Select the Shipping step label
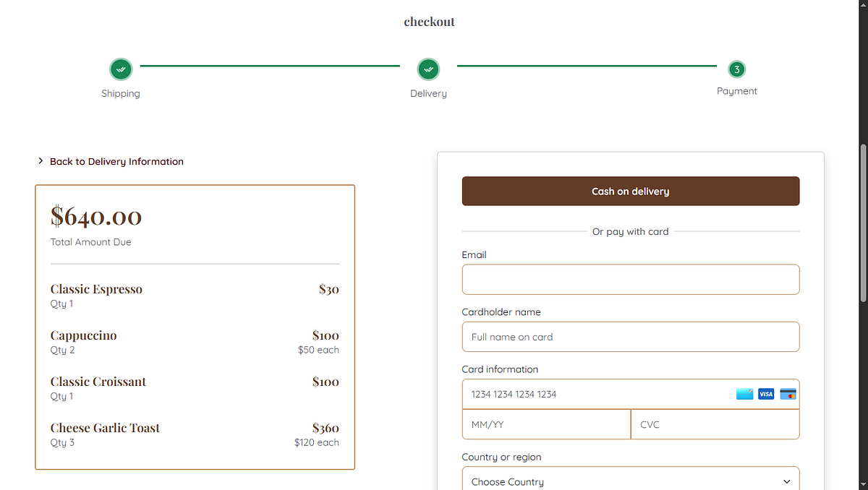 click(121, 93)
